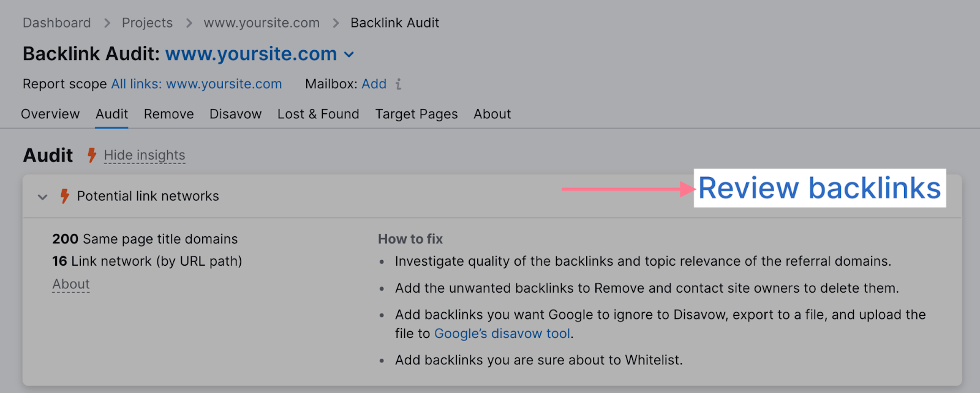Click About under link network counts
This screenshot has height=393, width=980.
(x=71, y=284)
